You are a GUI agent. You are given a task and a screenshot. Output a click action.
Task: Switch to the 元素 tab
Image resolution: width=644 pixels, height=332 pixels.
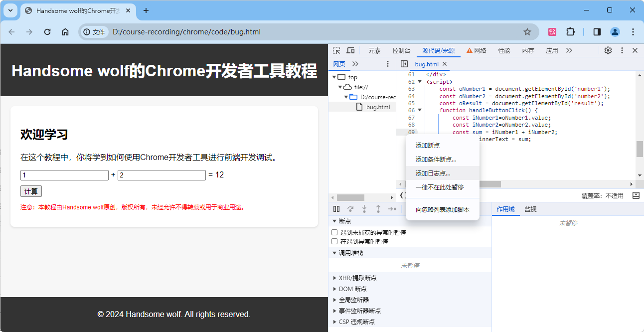374,50
